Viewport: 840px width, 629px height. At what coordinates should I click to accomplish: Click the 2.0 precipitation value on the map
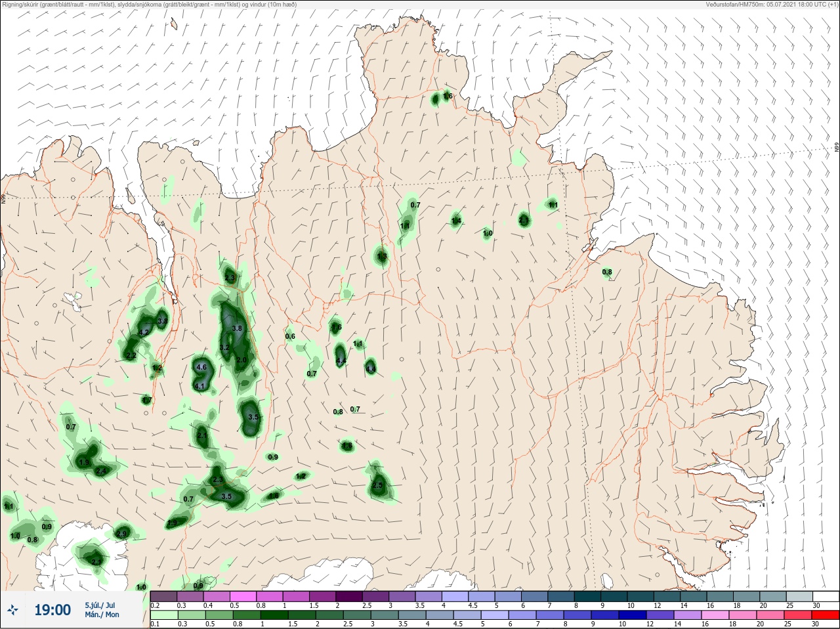(x=241, y=360)
